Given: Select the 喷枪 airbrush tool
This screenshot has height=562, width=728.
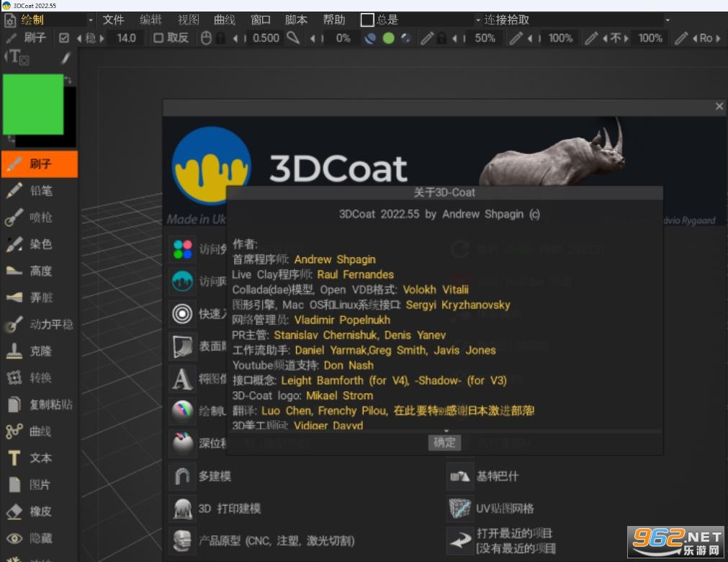Looking at the screenshot, I should tap(40, 218).
